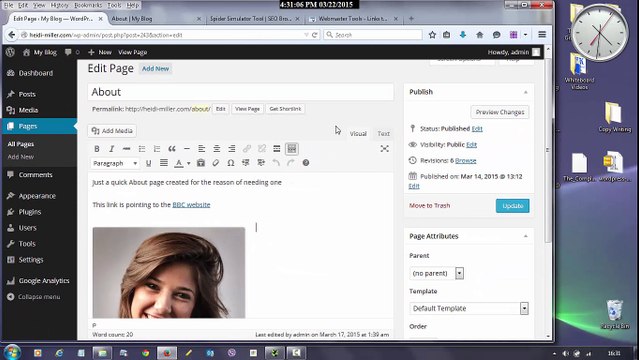
Task: Open the Default Template dropdown
Action: pos(469,308)
